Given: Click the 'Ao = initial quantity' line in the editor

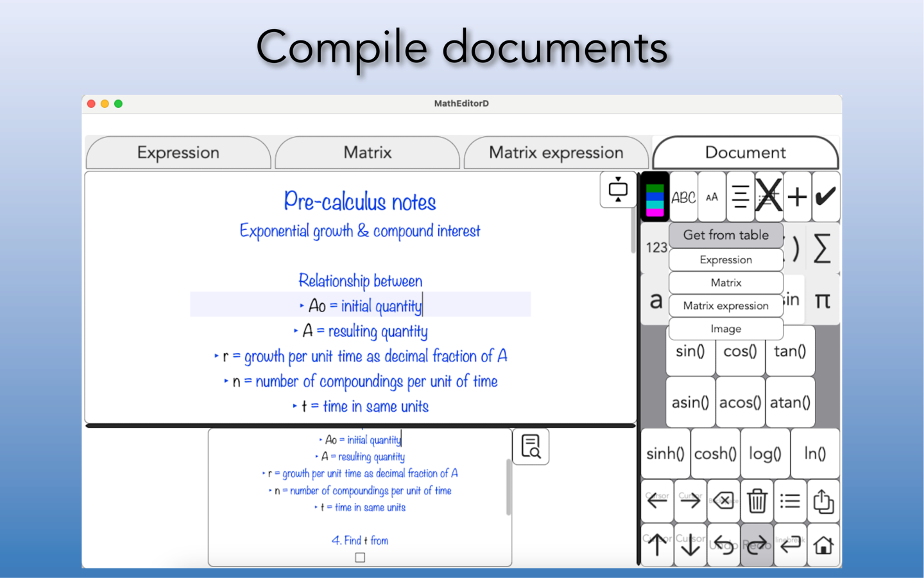Looking at the screenshot, I should point(360,305).
